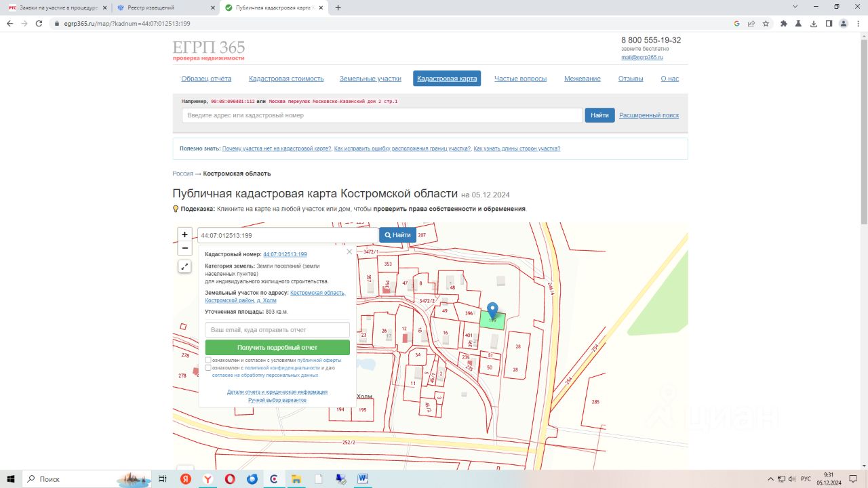This screenshot has height=488, width=868.
Task: Toggle map fullscreen mode icon
Action: 184,266
